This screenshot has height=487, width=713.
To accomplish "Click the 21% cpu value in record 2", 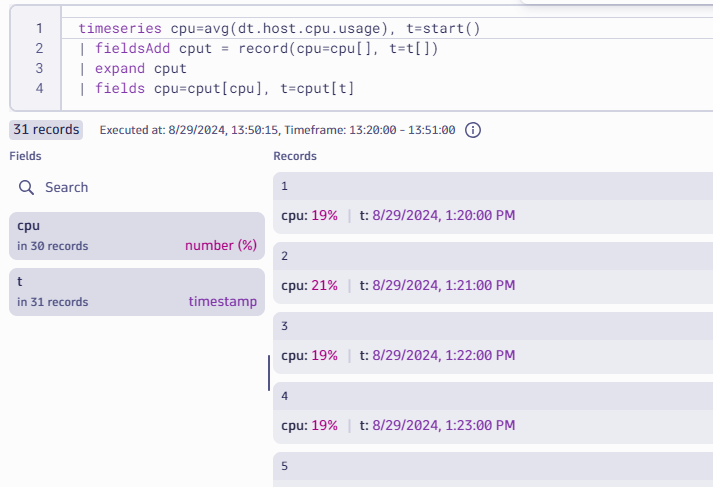I will pyautogui.click(x=324, y=285).
